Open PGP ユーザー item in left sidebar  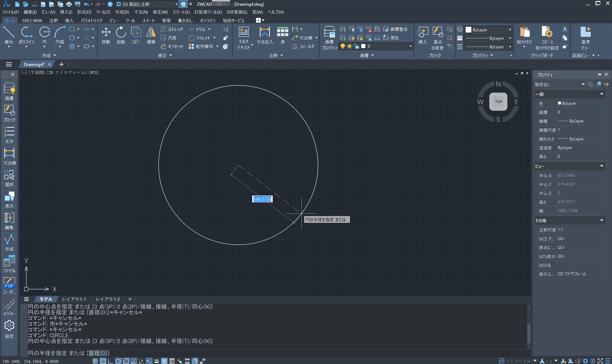(9, 285)
